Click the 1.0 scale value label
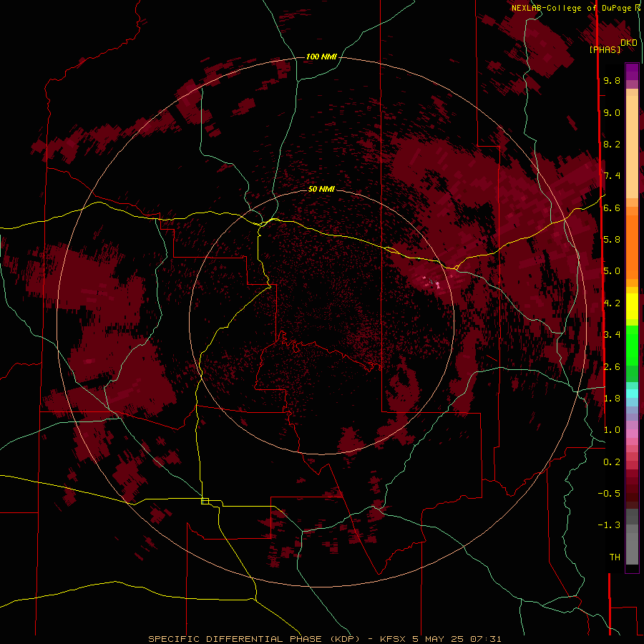The height and width of the screenshot is (644, 644). [x=612, y=430]
